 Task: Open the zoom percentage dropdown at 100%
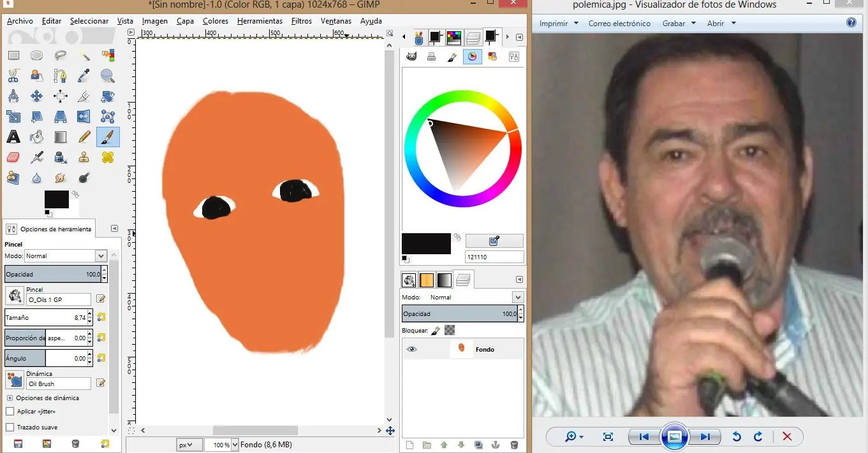[x=235, y=445]
